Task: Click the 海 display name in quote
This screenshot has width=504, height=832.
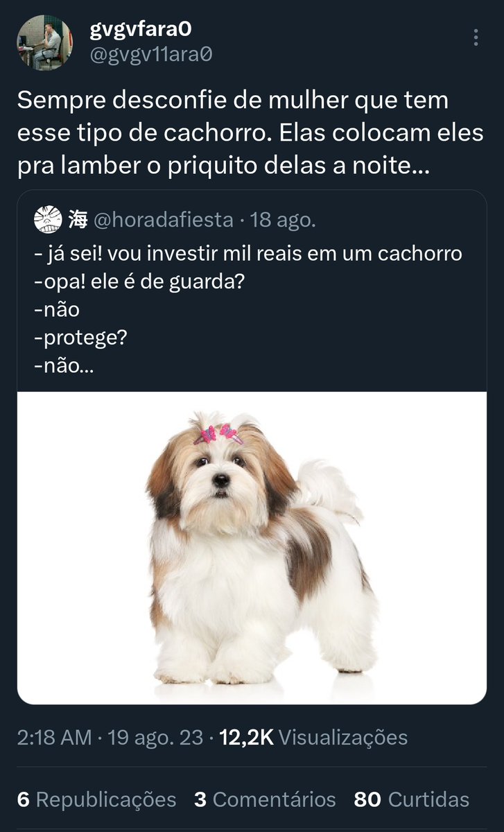Action: click(78, 220)
